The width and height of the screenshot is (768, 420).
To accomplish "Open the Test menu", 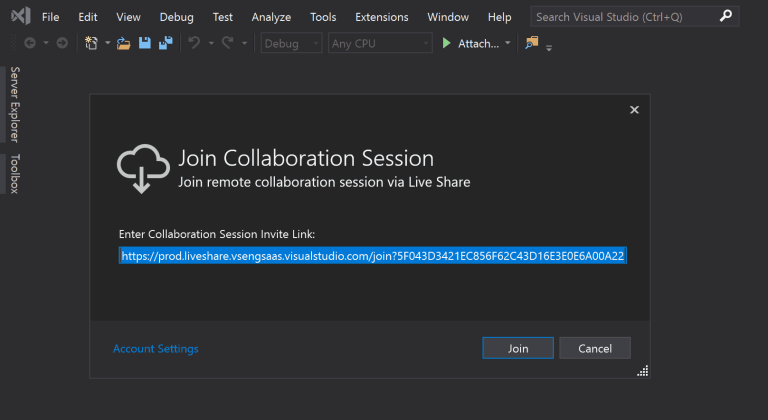I will 222,17.
